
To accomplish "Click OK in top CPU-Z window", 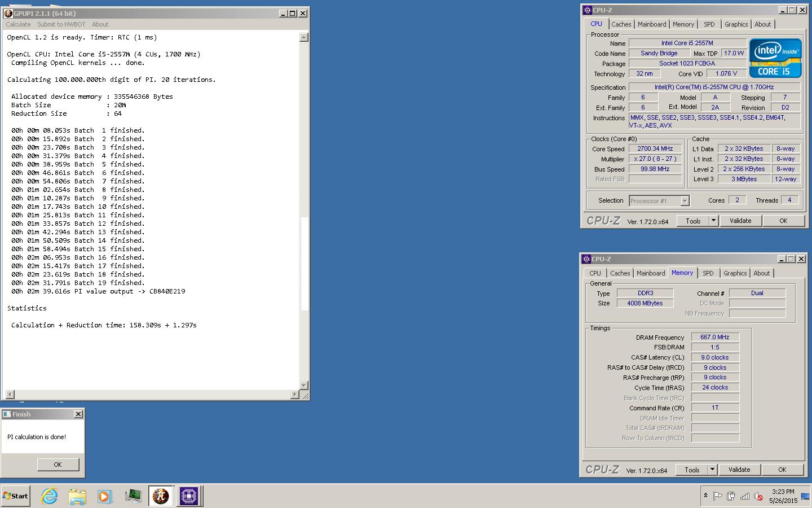I will 783,221.
